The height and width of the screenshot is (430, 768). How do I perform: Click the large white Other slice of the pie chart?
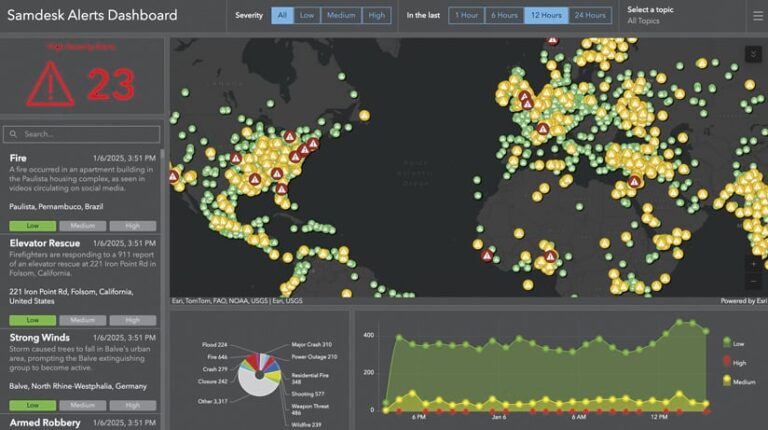256,386
